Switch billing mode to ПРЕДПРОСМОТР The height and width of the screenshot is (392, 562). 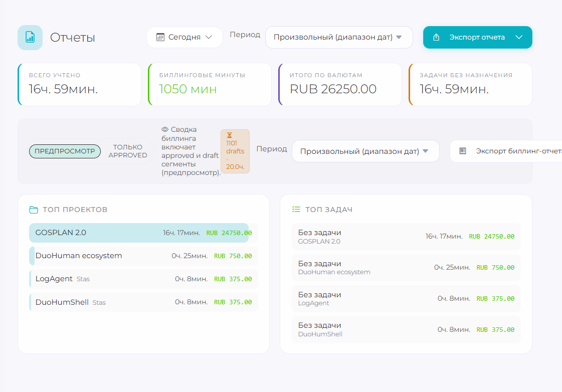65,151
